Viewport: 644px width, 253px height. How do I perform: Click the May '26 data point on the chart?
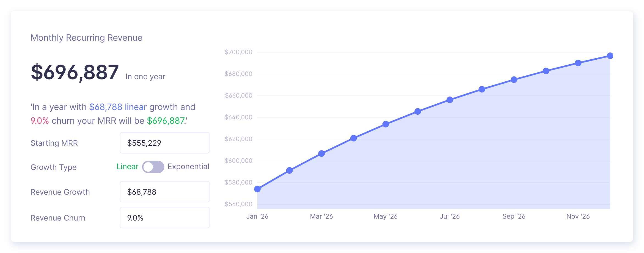[386, 124]
